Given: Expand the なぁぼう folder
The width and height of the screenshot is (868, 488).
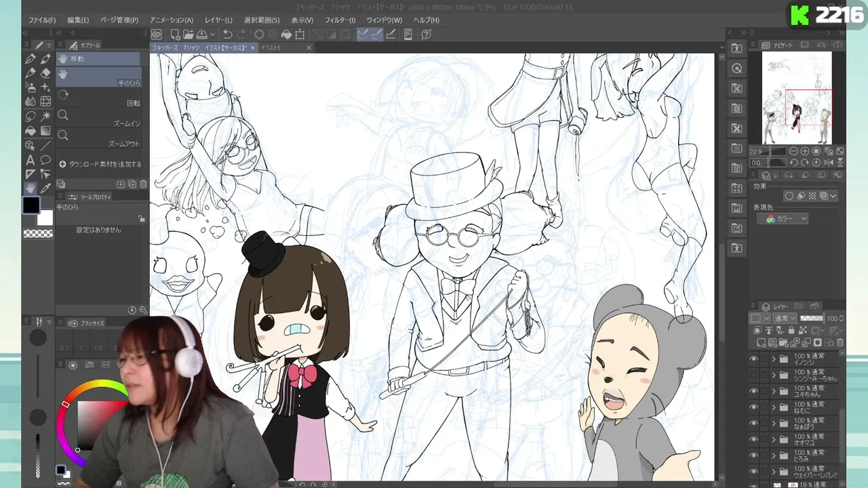Looking at the screenshot, I should [x=774, y=423].
